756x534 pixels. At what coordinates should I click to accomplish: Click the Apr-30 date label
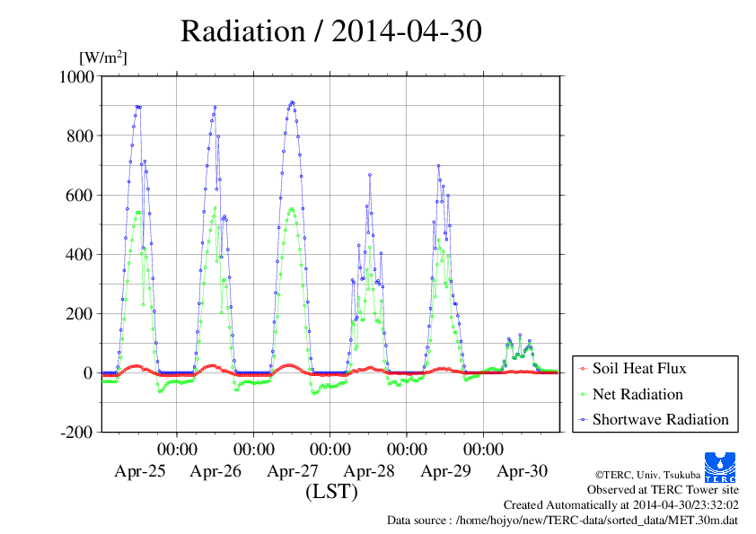523,471
